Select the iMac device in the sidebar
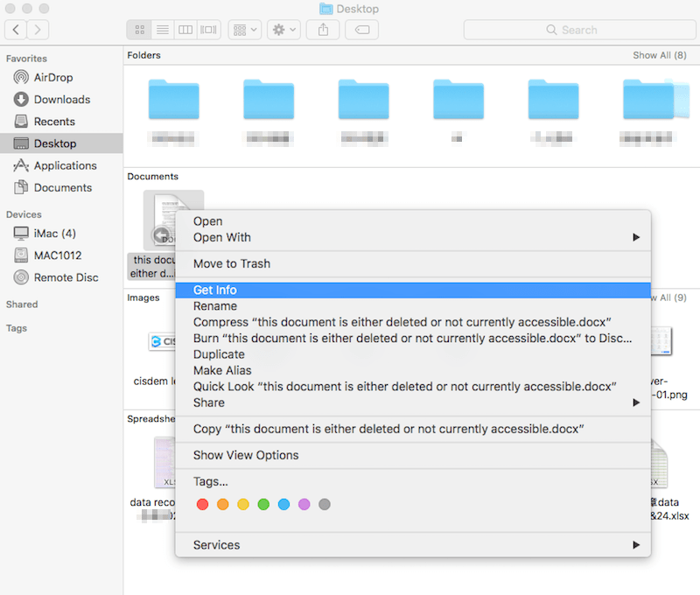700x595 pixels. pyautogui.click(x=54, y=233)
